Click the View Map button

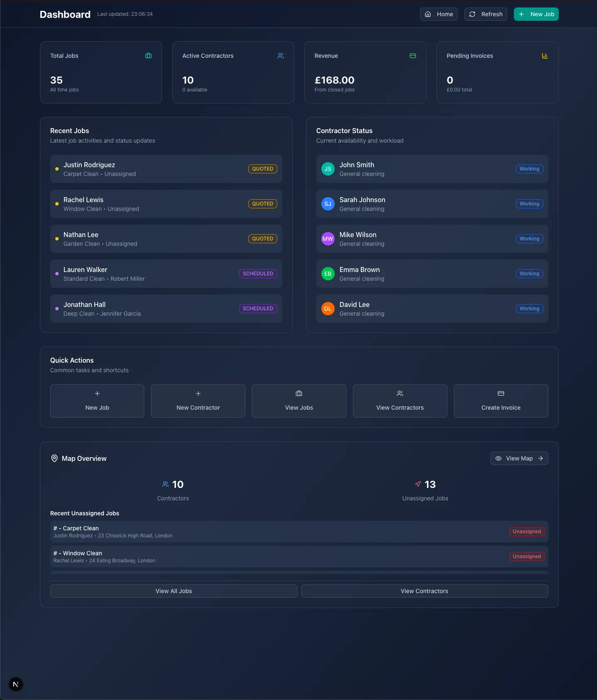[519, 458]
